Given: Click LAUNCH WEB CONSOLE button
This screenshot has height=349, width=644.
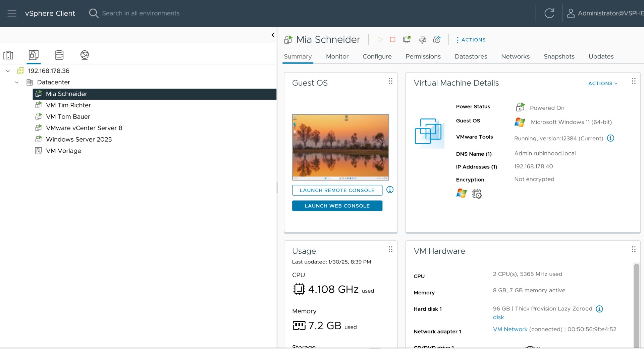Looking at the screenshot, I should pyautogui.click(x=337, y=206).
